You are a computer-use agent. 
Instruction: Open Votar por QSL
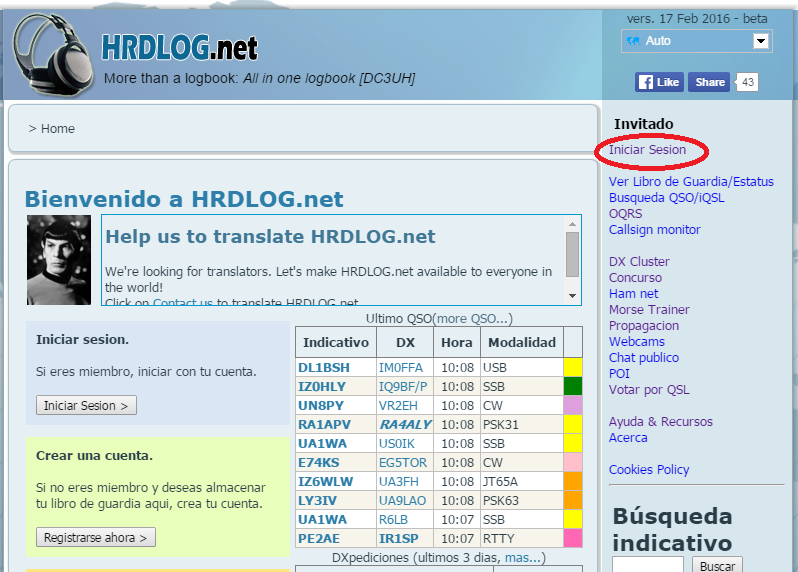coord(649,390)
